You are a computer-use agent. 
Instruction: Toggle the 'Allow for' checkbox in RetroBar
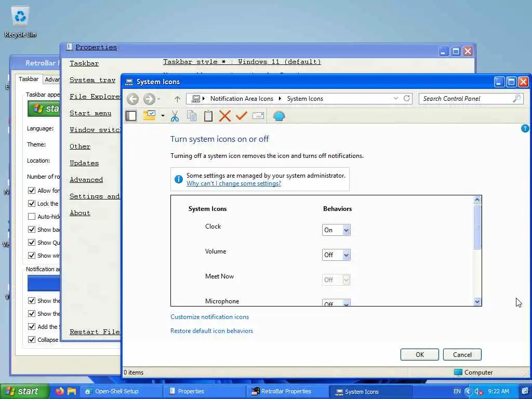click(32, 190)
